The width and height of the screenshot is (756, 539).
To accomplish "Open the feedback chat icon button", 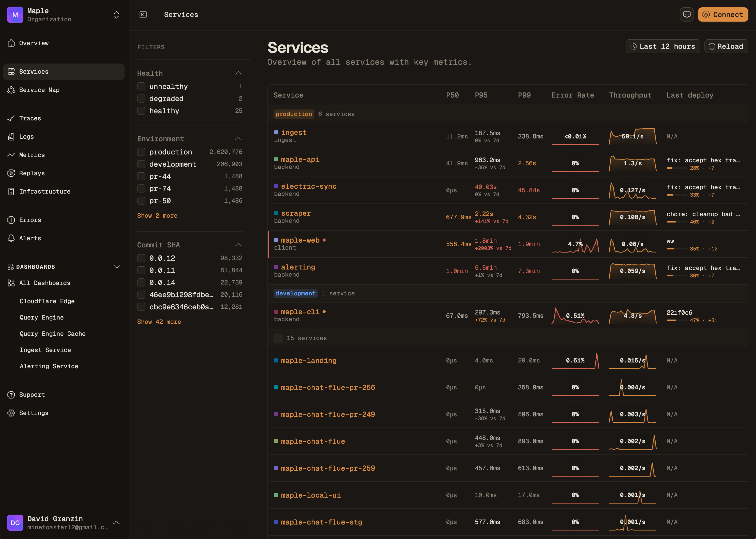I will 687,14.
